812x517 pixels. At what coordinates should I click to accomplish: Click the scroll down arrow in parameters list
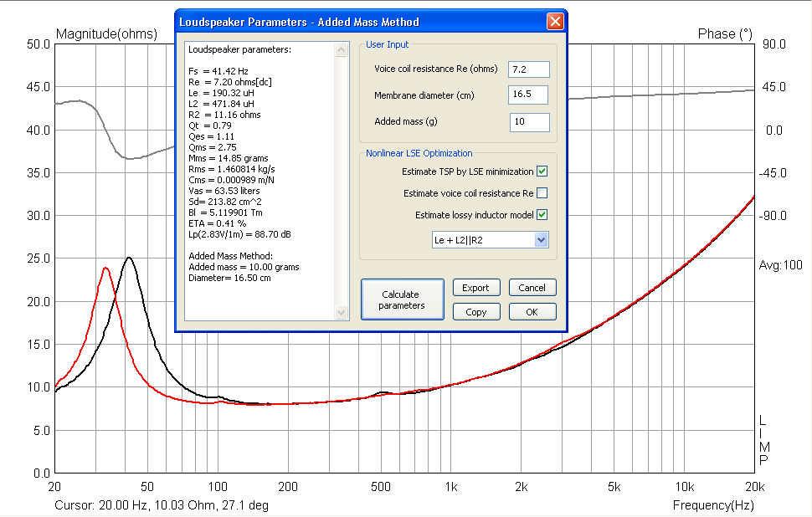click(x=342, y=312)
